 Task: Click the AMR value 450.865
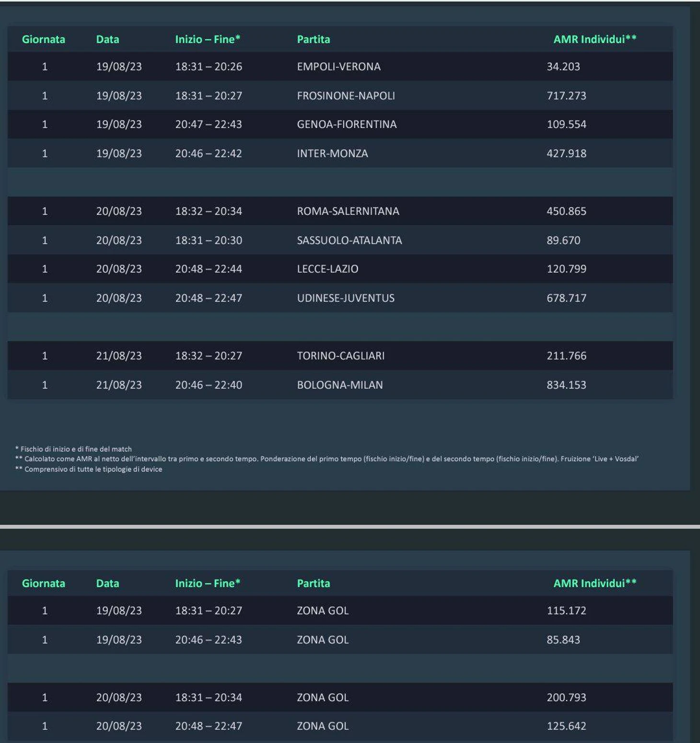566,211
